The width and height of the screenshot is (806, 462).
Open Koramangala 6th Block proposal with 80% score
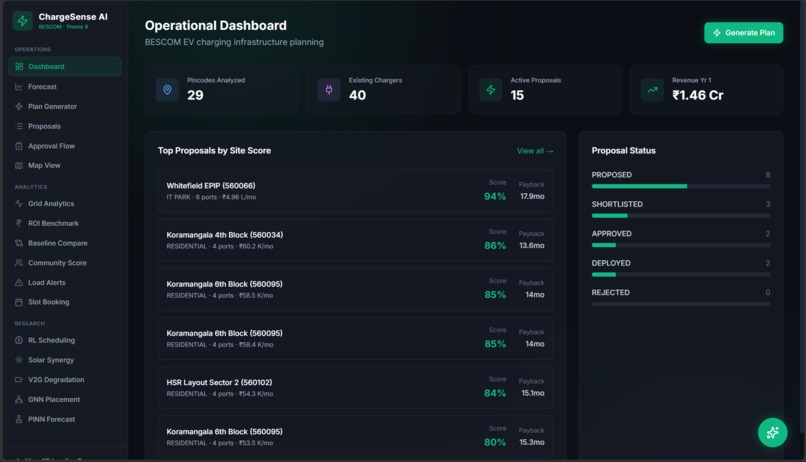(x=355, y=437)
